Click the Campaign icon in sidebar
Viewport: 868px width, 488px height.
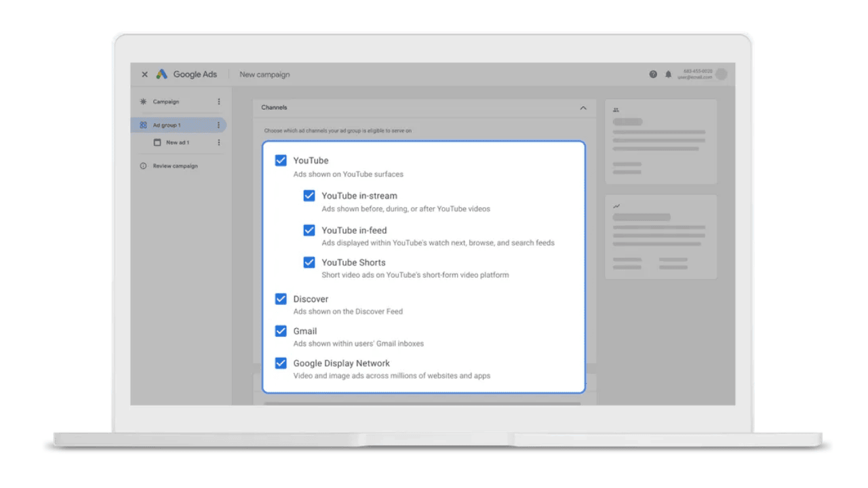(x=143, y=102)
